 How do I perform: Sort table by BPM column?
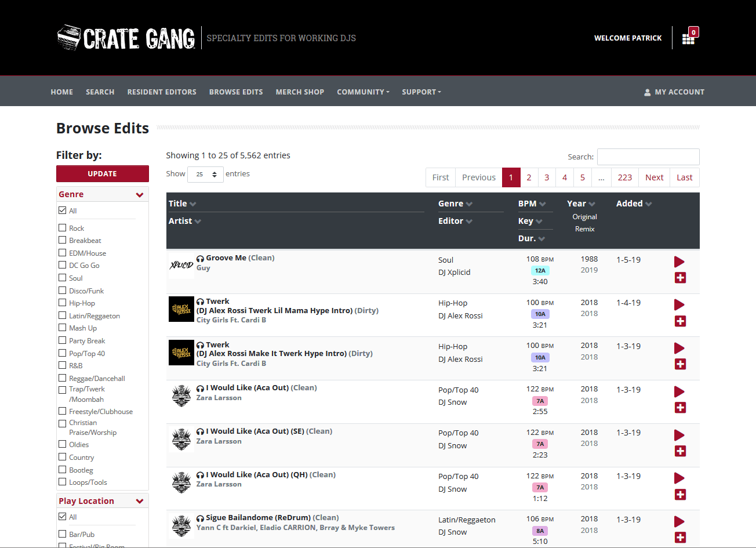click(x=532, y=204)
